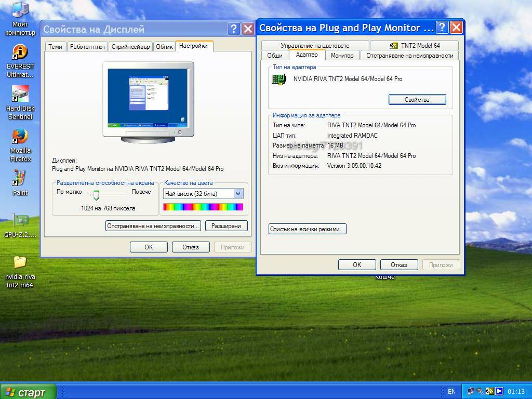Open the Color Management tab (Управление на цветовете)

coord(315,46)
